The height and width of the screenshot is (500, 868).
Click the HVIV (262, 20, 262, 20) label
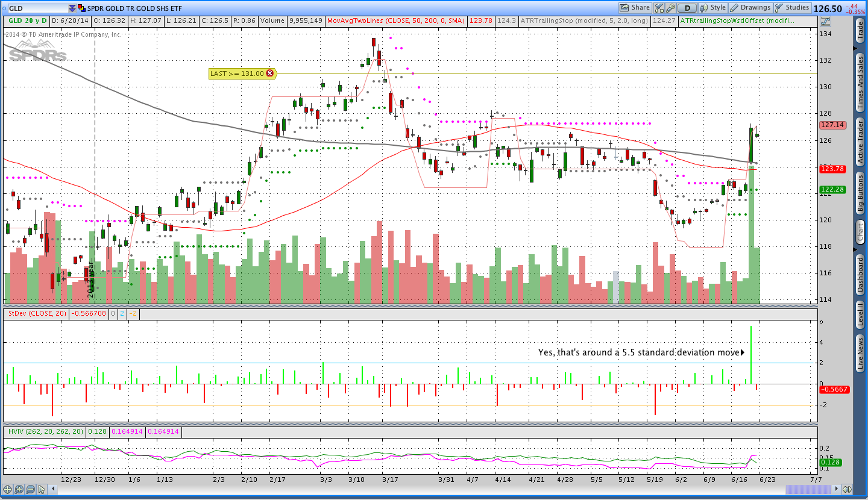pos(45,431)
